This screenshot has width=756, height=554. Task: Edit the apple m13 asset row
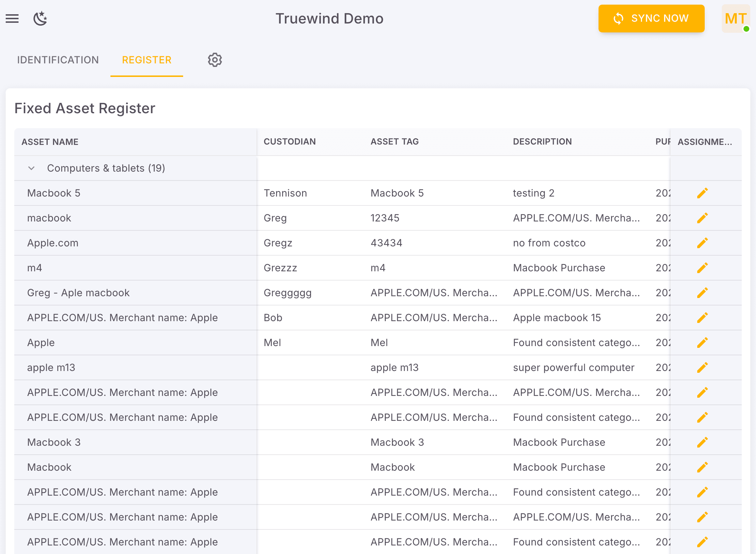click(701, 367)
